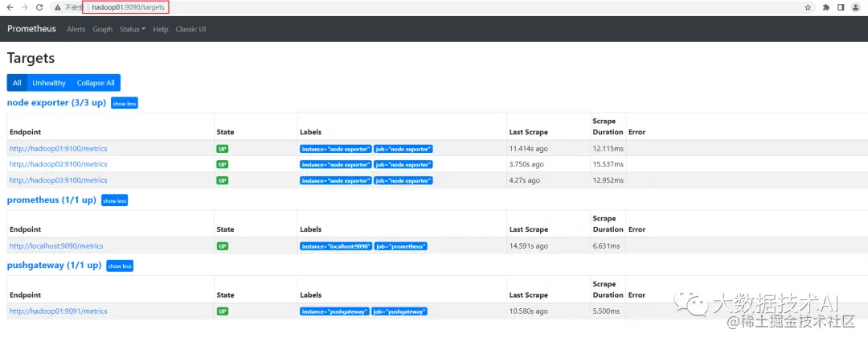Click the browser forward arrow
The height and width of the screenshot is (342, 868).
coord(24,8)
